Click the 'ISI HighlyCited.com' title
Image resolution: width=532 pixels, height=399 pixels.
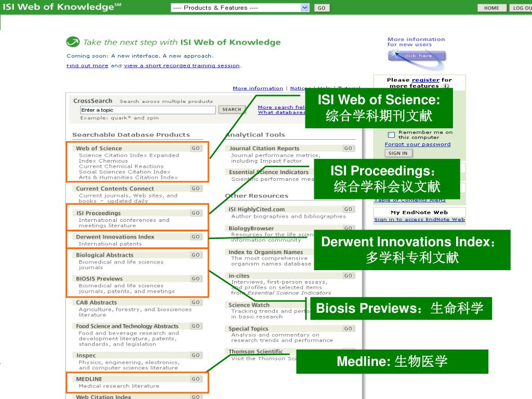[x=257, y=209]
